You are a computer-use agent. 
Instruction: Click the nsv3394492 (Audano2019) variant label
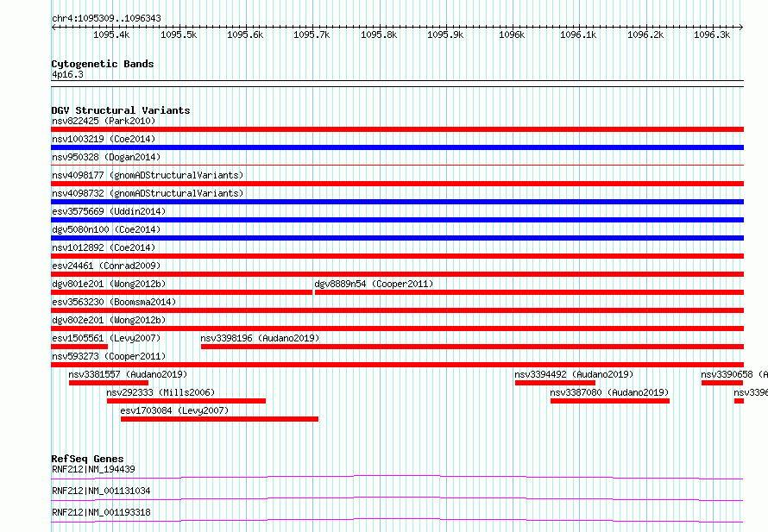[574, 374]
